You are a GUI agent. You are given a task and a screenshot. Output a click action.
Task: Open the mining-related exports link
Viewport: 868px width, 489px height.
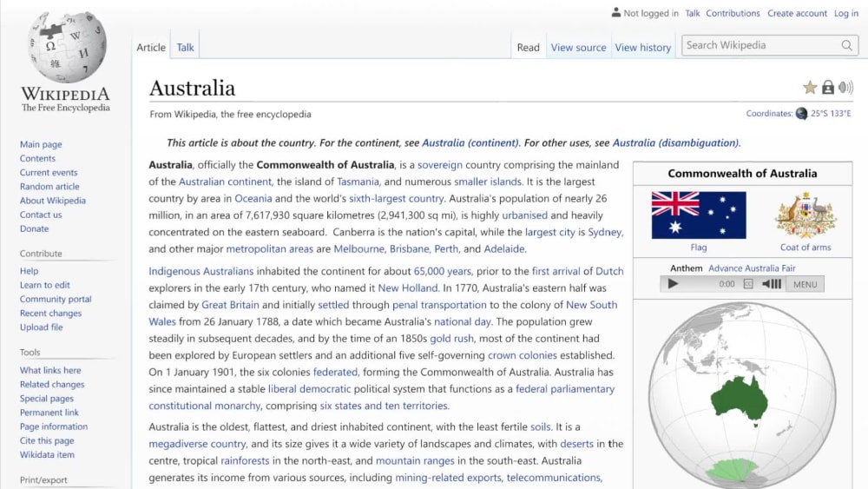point(448,478)
